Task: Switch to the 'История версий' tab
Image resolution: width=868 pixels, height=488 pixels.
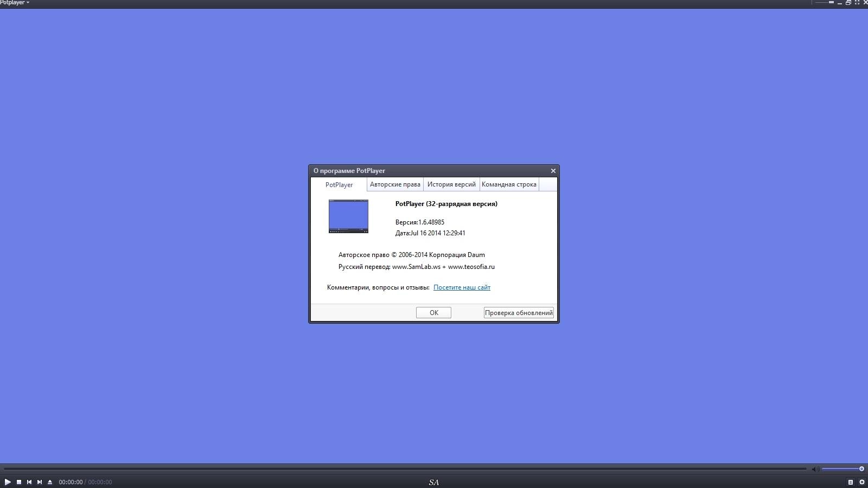Action: 451,184
